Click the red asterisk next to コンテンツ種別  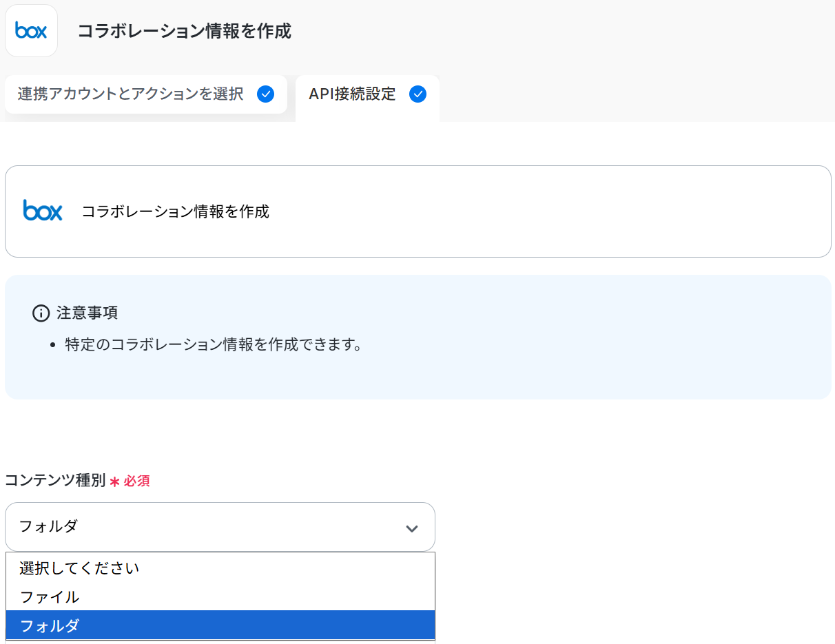(x=114, y=481)
